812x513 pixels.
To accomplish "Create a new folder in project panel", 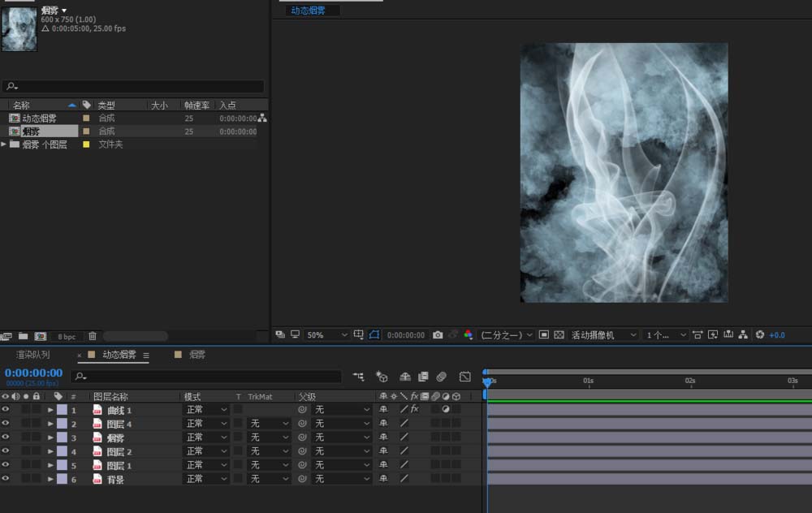I will pyautogui.click(x=23, y=336).
